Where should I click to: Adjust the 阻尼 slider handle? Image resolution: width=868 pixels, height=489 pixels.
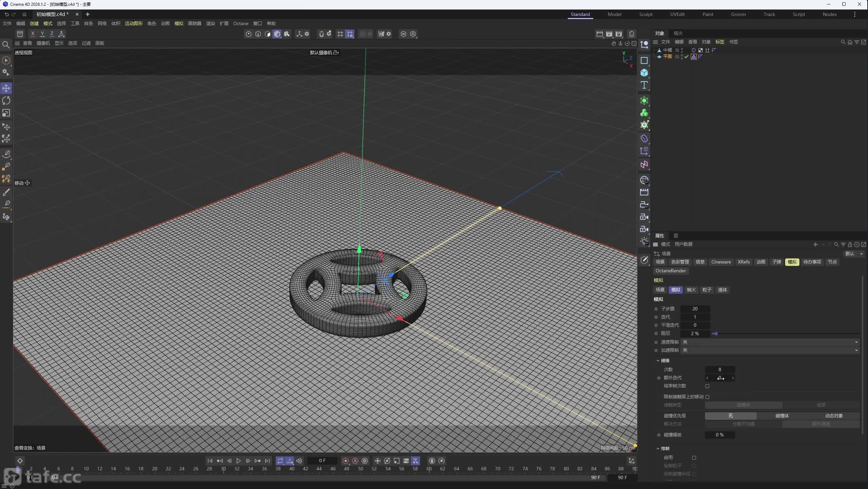pyautogui.click(x=716, y=334)
